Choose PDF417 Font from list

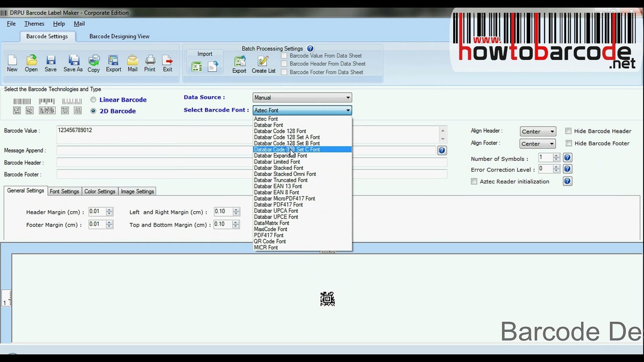(302, 235)
